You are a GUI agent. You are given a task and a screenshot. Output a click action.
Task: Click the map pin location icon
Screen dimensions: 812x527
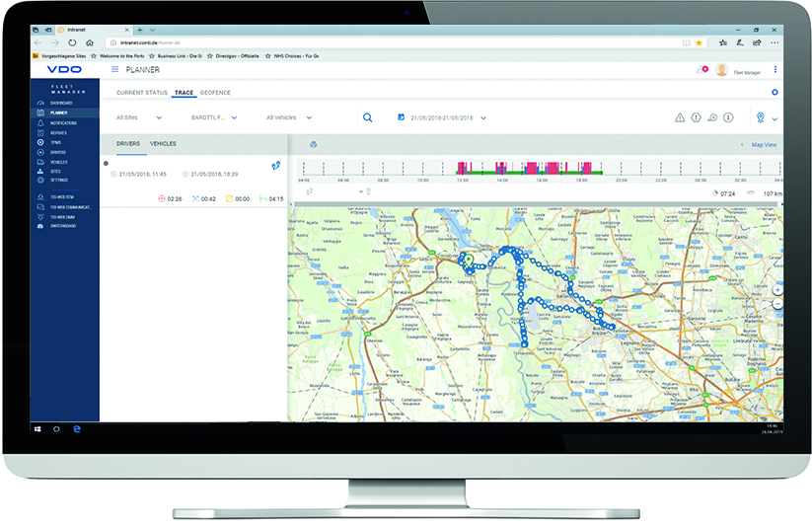[x=761, y=117]
